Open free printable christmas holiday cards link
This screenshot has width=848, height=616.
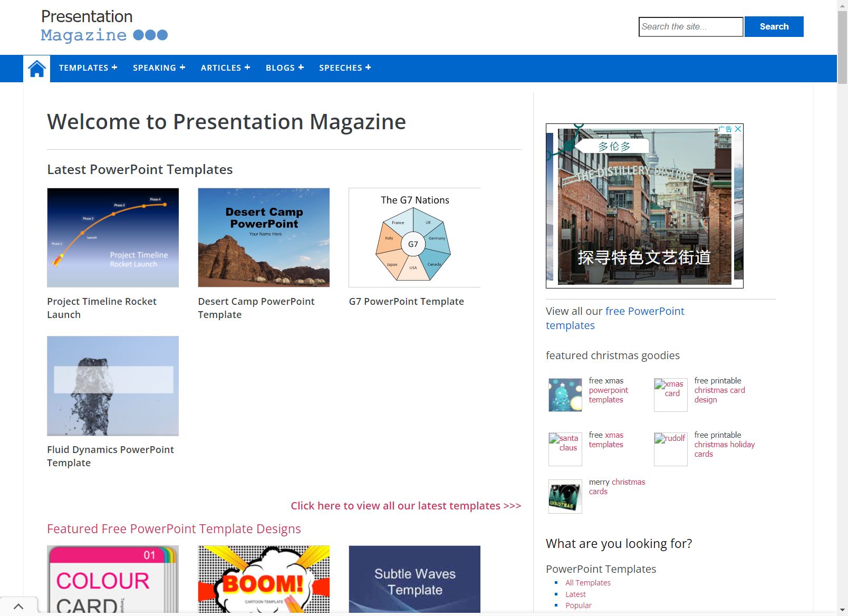click(725, 449)
